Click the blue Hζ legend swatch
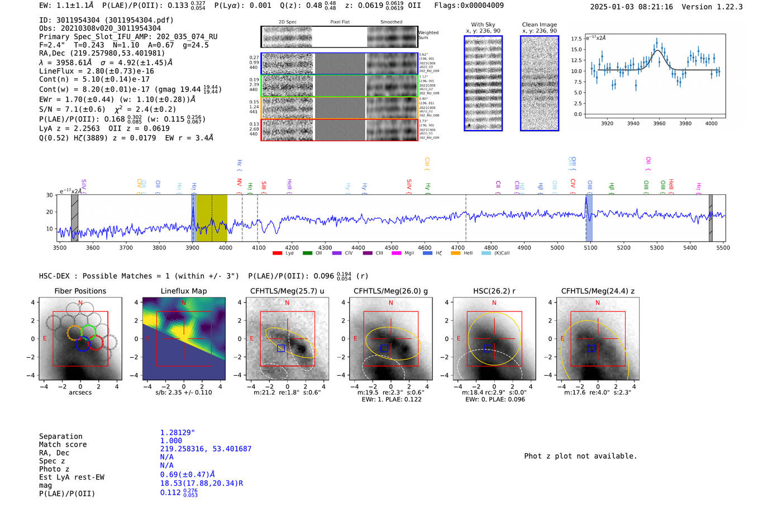The height and width of the screenshot is (532, 782). pos(427,253)
